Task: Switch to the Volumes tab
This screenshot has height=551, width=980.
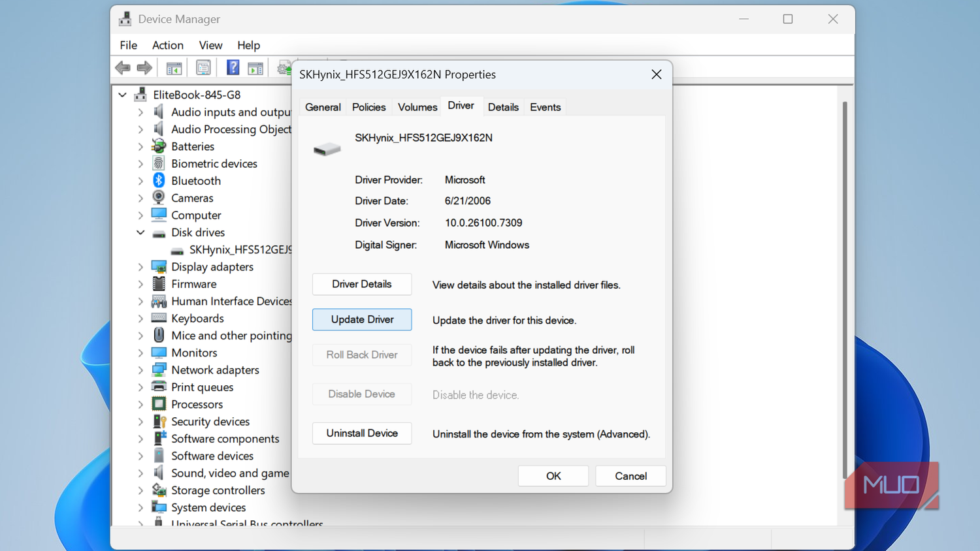Action: click(417, 107)
